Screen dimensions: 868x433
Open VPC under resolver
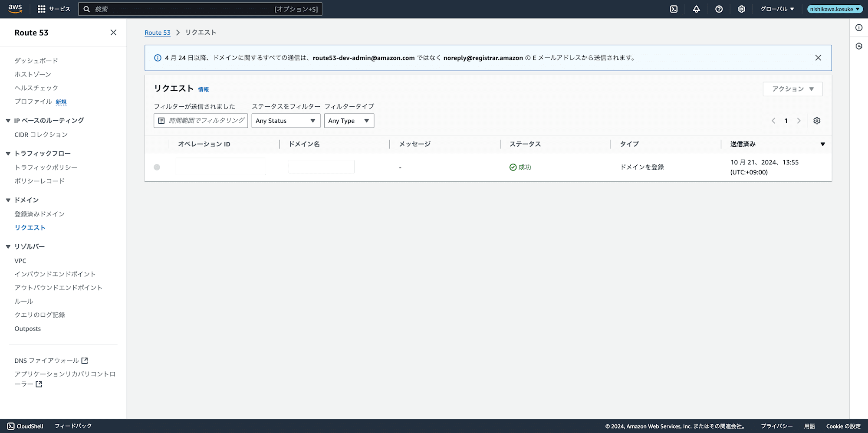20,261
